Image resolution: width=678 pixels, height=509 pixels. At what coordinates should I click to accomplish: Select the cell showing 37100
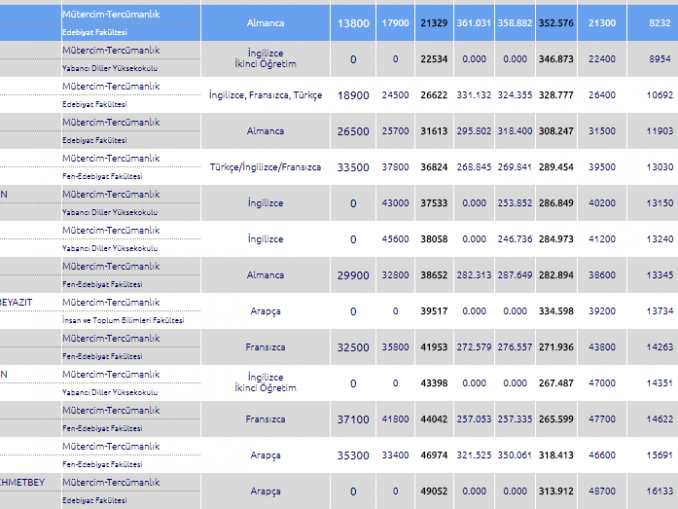click(x=353, y=419)
